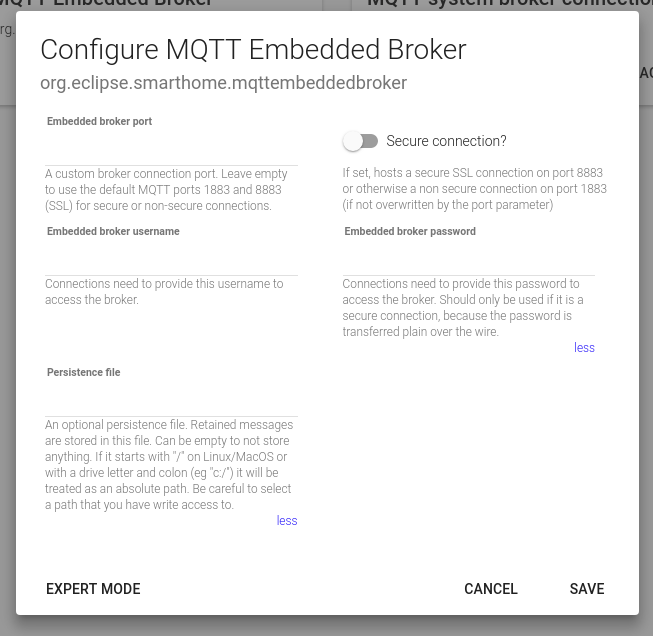
Task: Select the Embedded broker password field
Action: 468,261
